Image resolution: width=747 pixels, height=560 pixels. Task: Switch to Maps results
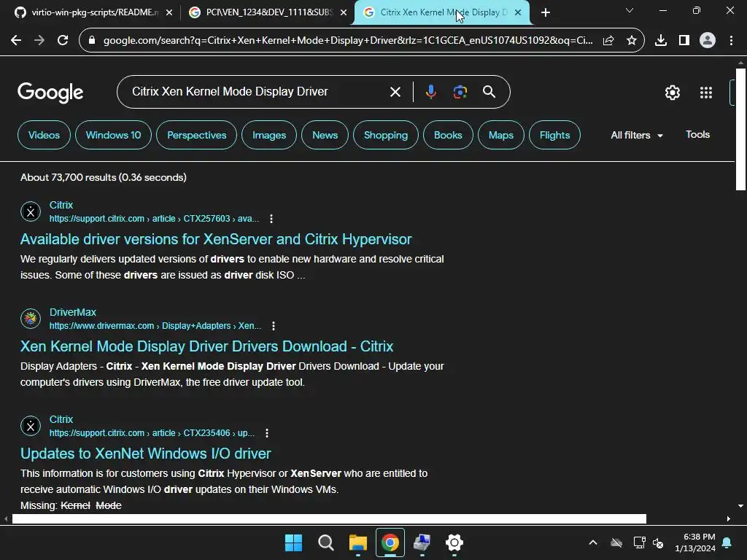coord(500,135)
